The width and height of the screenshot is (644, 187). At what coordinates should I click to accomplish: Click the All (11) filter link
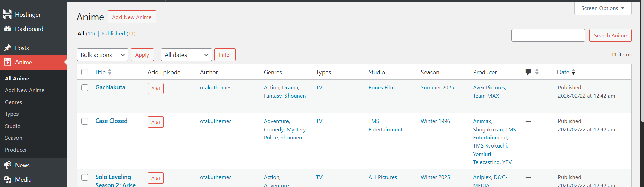(86, 34)
